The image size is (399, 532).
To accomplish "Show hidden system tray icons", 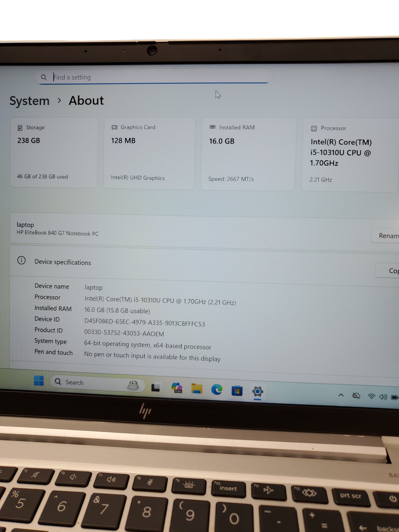I will [341, 395].
